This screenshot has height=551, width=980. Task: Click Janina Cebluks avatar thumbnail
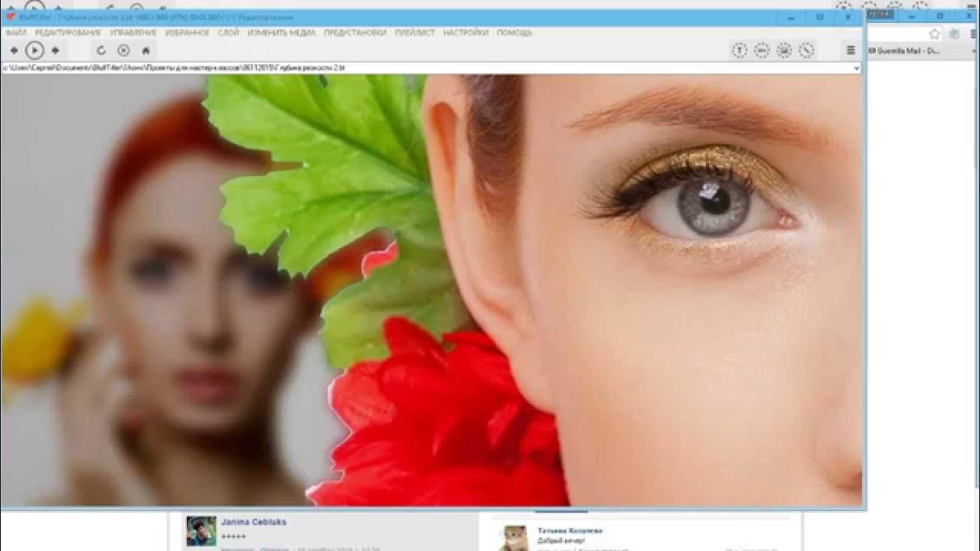click(x=201, y=531)
